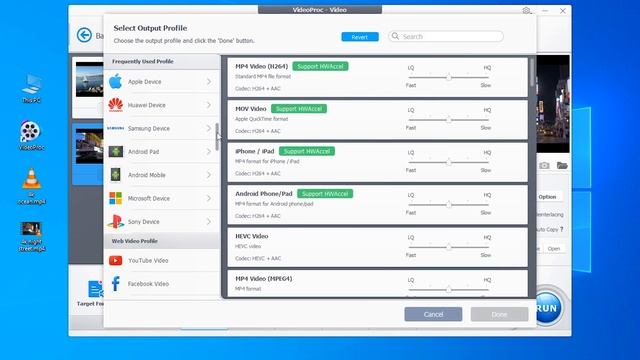Open the output folder icon
The height and width of the screenshot is (360, 640).
pyautogui.click(x=562, y=165)
